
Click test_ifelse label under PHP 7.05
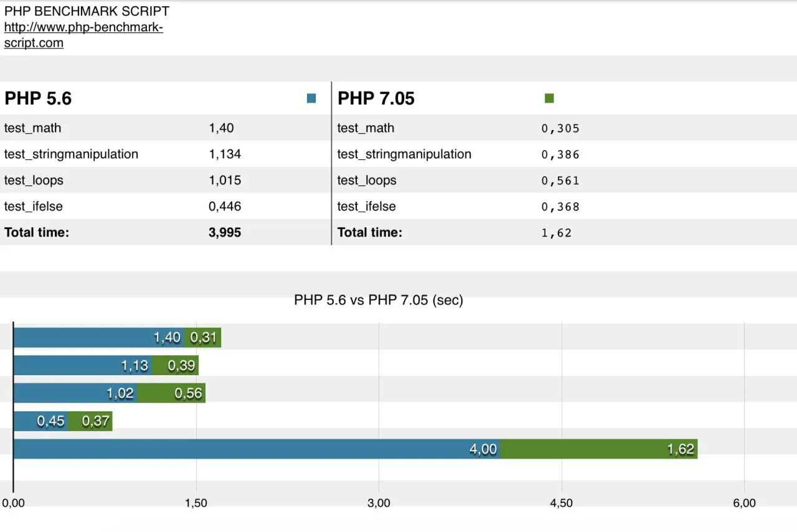[367, 207]
